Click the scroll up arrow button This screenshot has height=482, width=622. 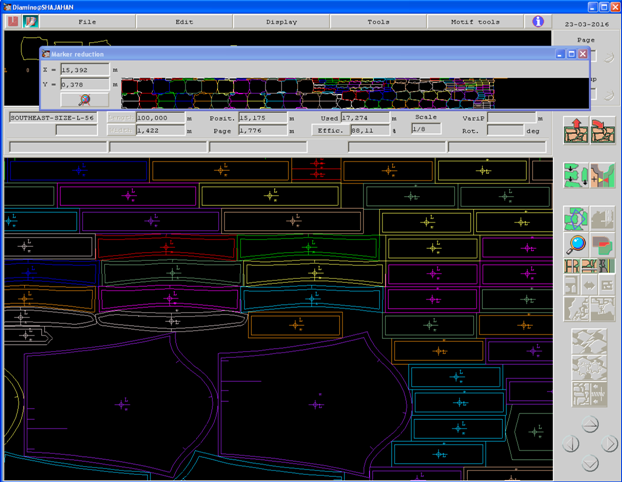click(x=589, y=424)
